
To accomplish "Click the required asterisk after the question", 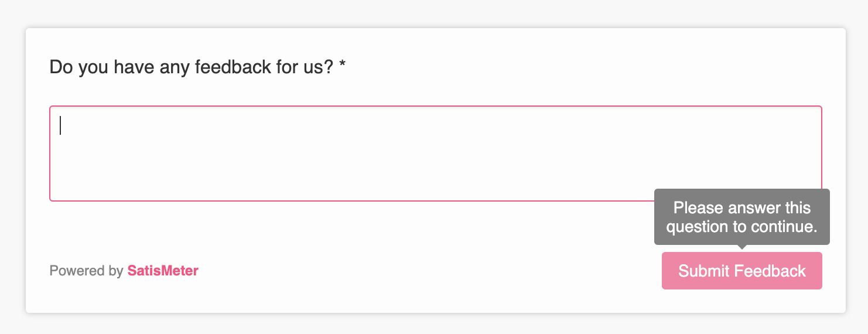I will coord(343,65).
